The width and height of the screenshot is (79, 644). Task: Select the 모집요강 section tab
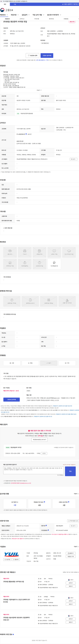7,19
